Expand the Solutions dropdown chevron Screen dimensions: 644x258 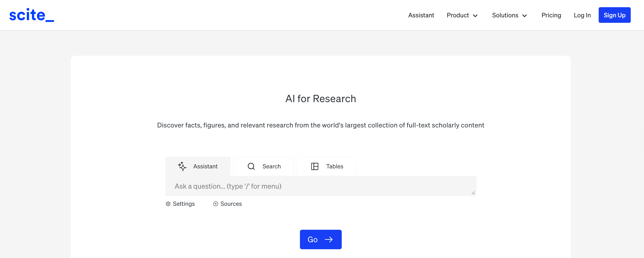coord(524,16)
